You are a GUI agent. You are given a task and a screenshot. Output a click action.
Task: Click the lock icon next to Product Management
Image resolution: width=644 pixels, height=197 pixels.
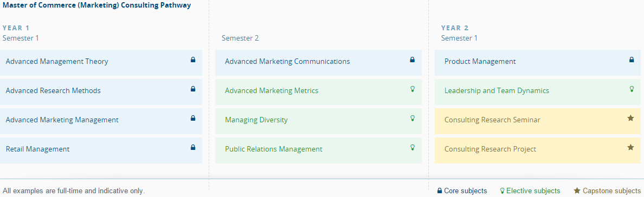pos(632,60)
